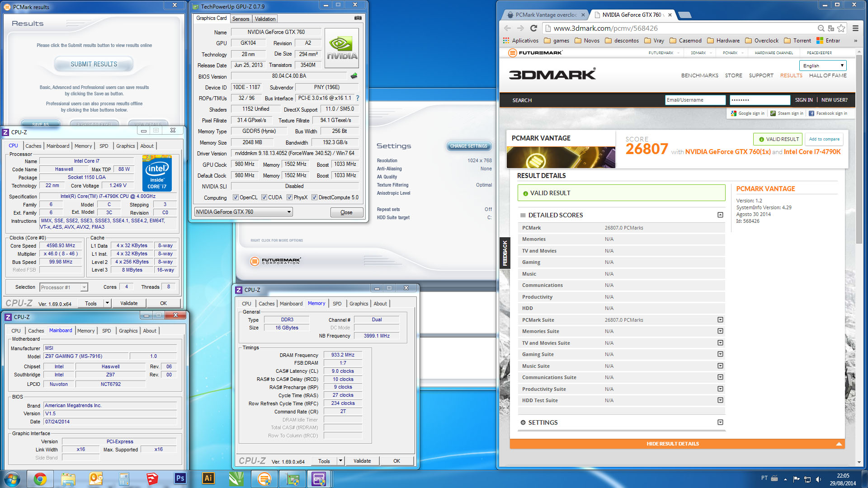Open the Action Center flag icon
Image resolution: width=868 pixels, height=488 pixels.
796,479
